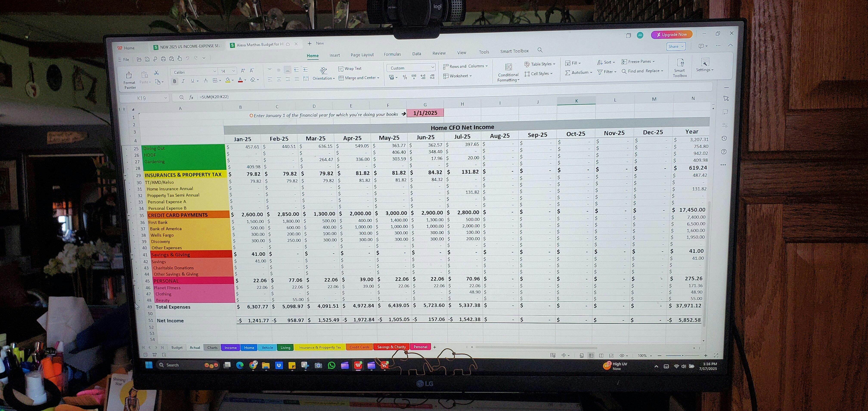
Task: Select the Credit Cards sheet tab
Action: click(x=359, y=347)
